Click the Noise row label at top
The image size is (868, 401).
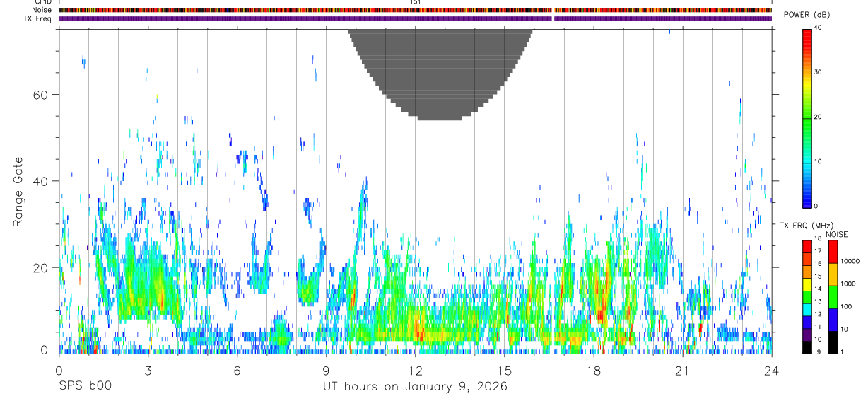tap(42, 10)
